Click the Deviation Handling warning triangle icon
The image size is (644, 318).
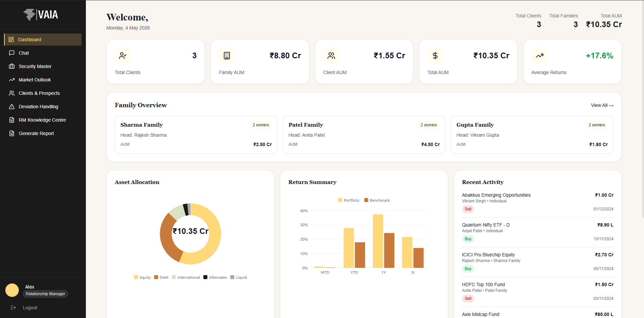[x=12, y=107]
